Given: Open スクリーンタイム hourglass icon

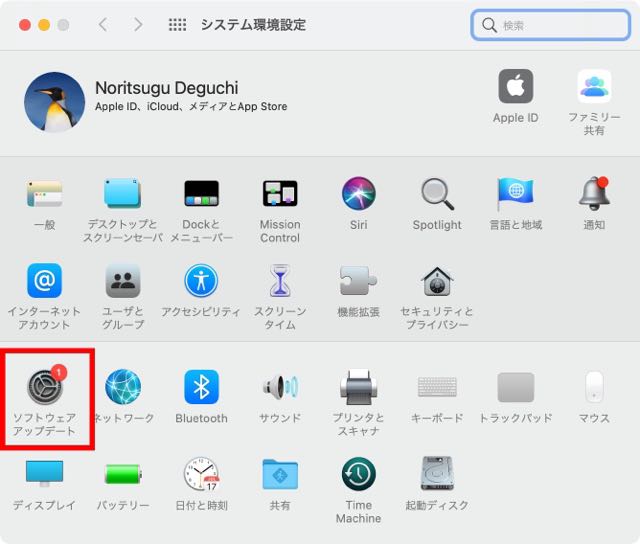Looking at the screenshot, I should tap(280, 280).
